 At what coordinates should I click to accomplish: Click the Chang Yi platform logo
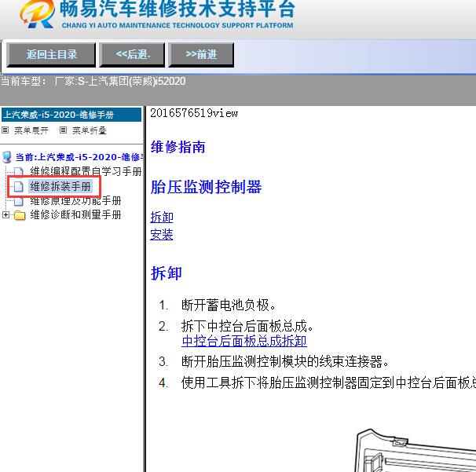point(37,14)
